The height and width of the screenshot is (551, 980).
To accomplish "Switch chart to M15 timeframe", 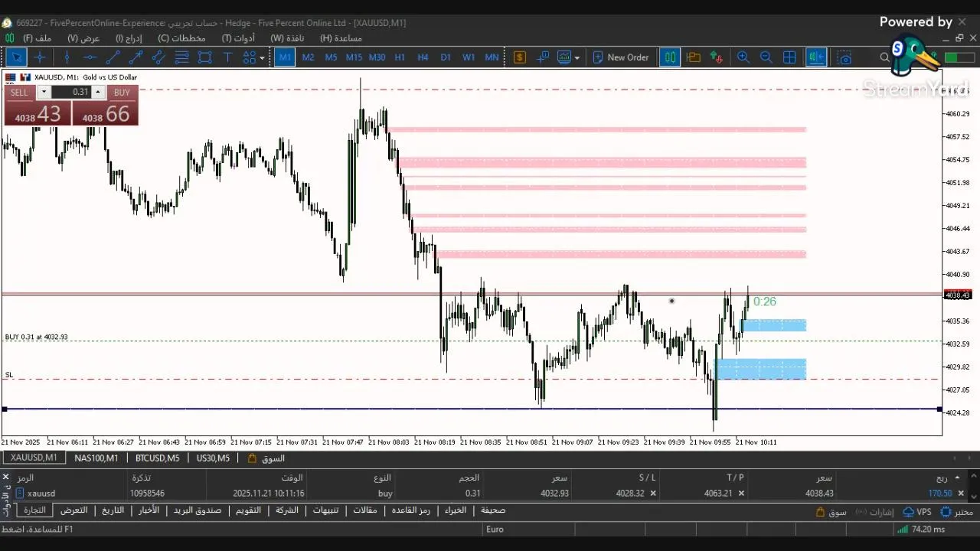I will click(354, 57).
